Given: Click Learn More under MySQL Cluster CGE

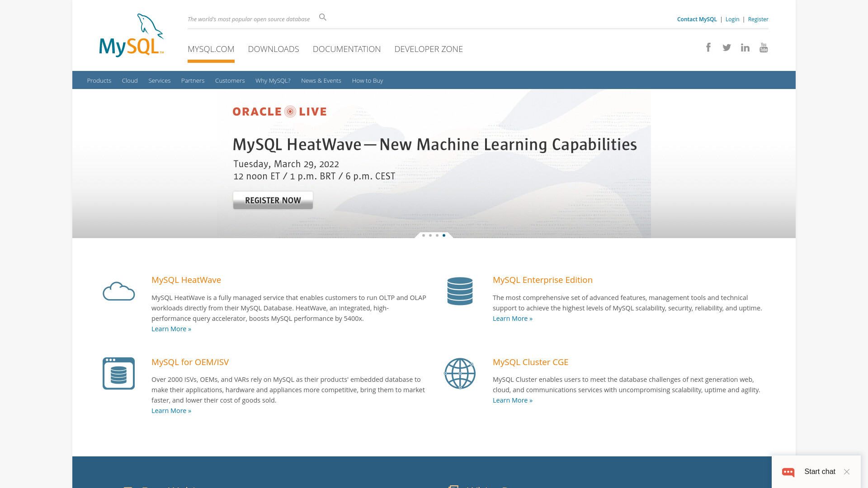Looking at the screenshot, I should 513,400.
